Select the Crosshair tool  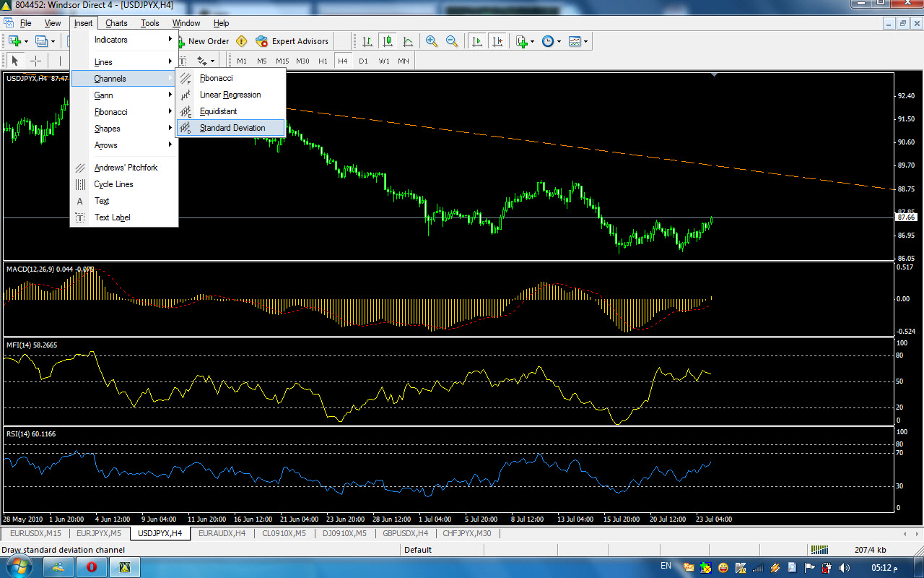click(x=35, y=61)
